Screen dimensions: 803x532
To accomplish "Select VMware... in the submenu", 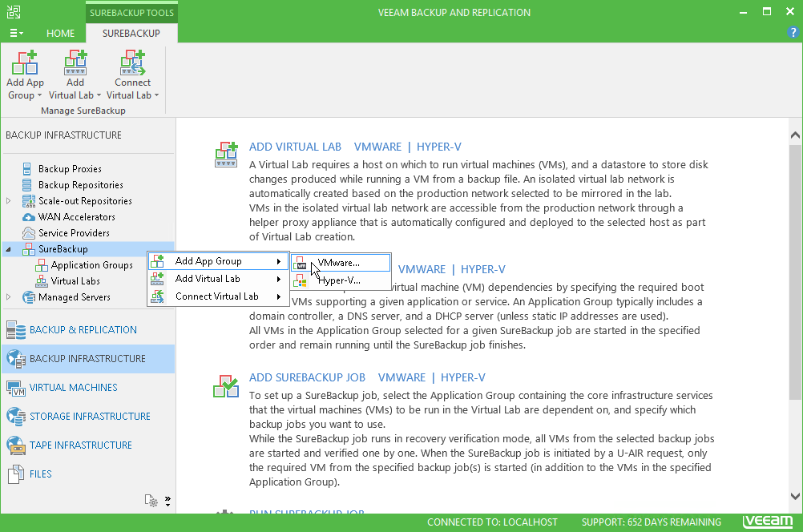I will (341, 263).
